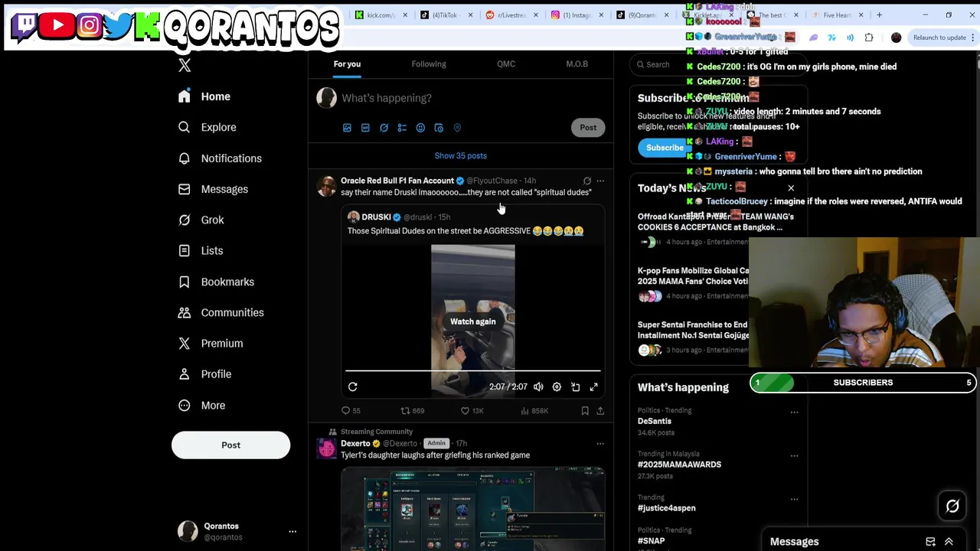
Task: Replay the Druski video with the circular arrow
Action: point(353,387)
